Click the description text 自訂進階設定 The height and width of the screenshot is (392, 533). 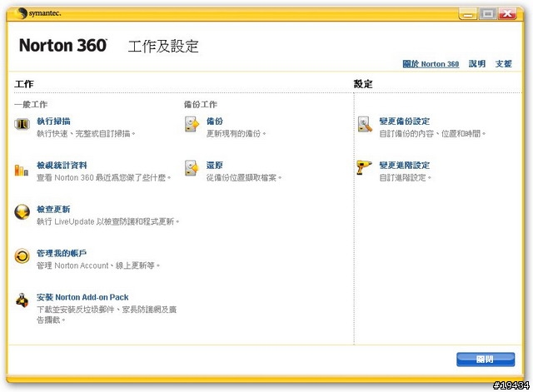tap(405, 177)
